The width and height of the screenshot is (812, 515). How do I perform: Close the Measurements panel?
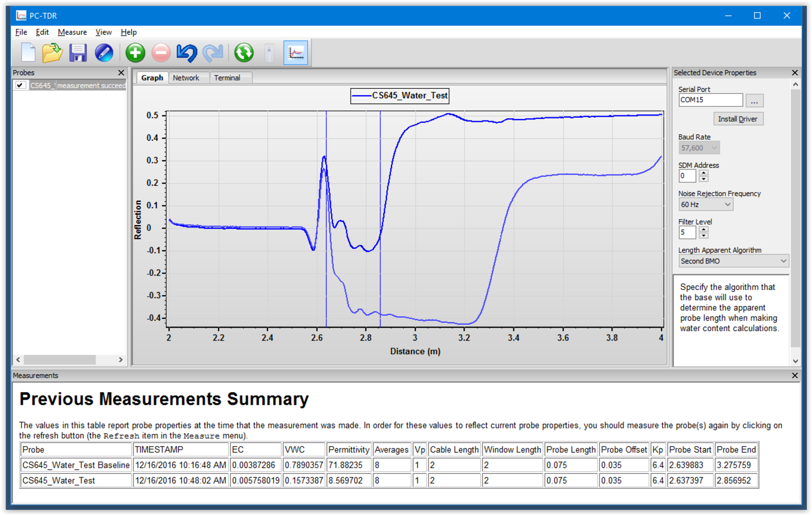pyautogui.click(x=795, y=375)
